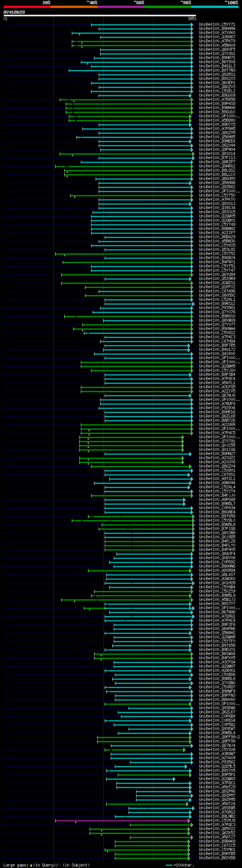Open the UniRef100_C5XEL2 label
Image resolution: width=242 pixels, height=868 pixels.
click(x=217, y=91)
